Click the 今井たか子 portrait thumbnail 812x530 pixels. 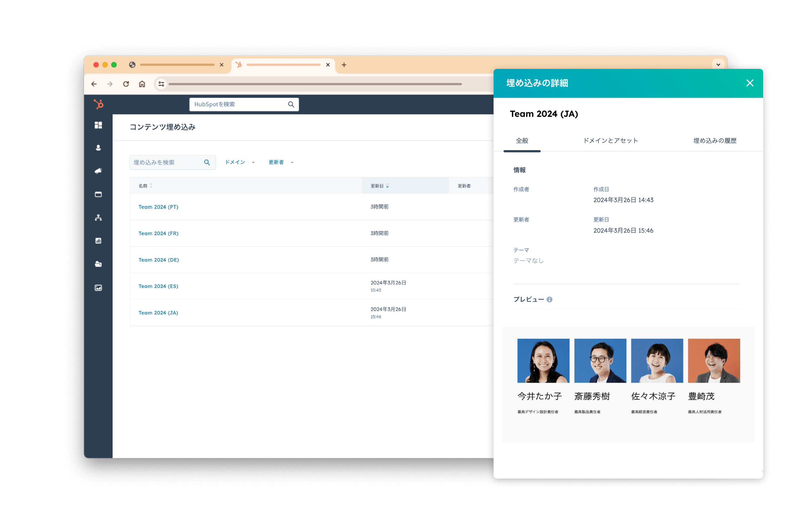click(x=543, y=361)
